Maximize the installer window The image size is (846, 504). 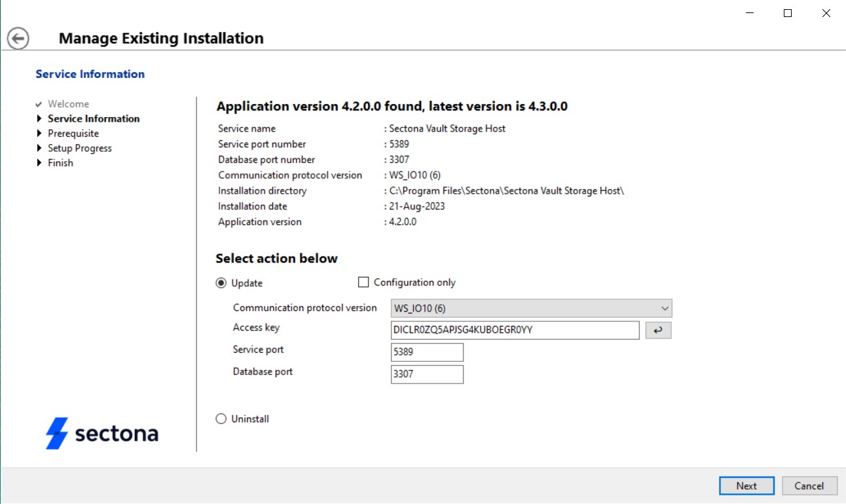[x=788, y=13]
